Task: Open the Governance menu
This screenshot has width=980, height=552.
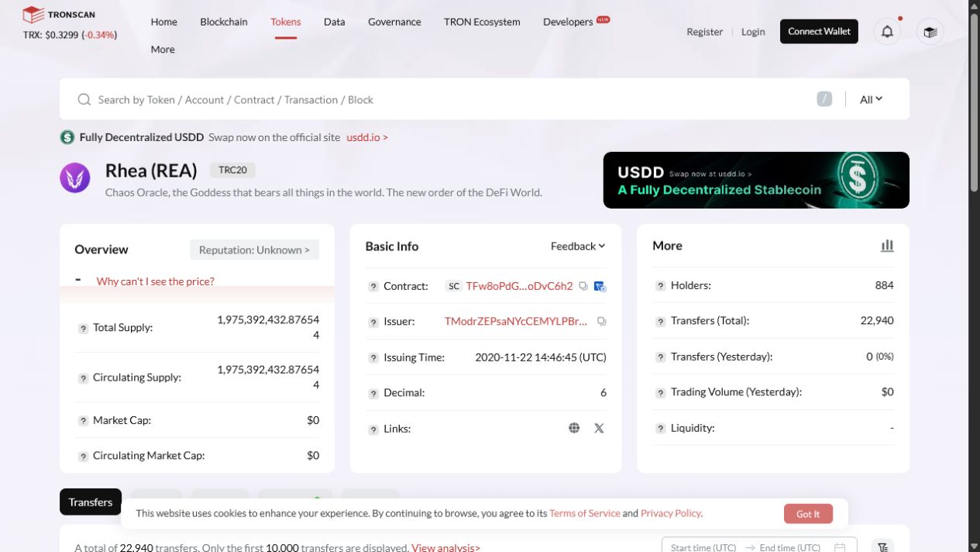Action: [394, 22]
